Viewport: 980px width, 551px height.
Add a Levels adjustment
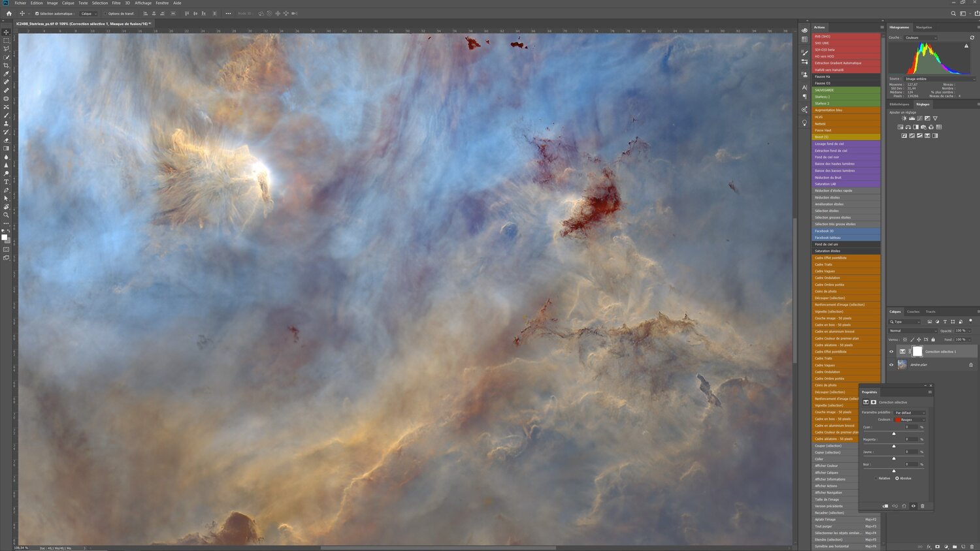tap(912, 118)
